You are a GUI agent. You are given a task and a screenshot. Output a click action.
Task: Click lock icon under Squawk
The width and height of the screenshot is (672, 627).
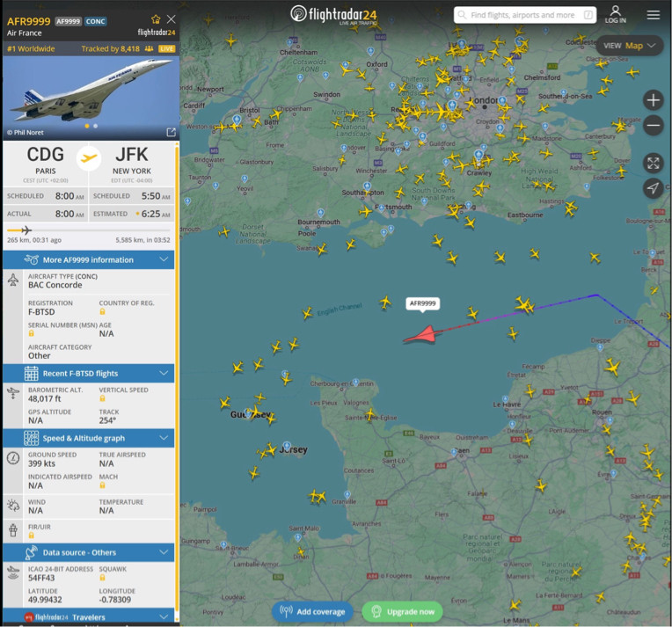(x=102, y=578)
